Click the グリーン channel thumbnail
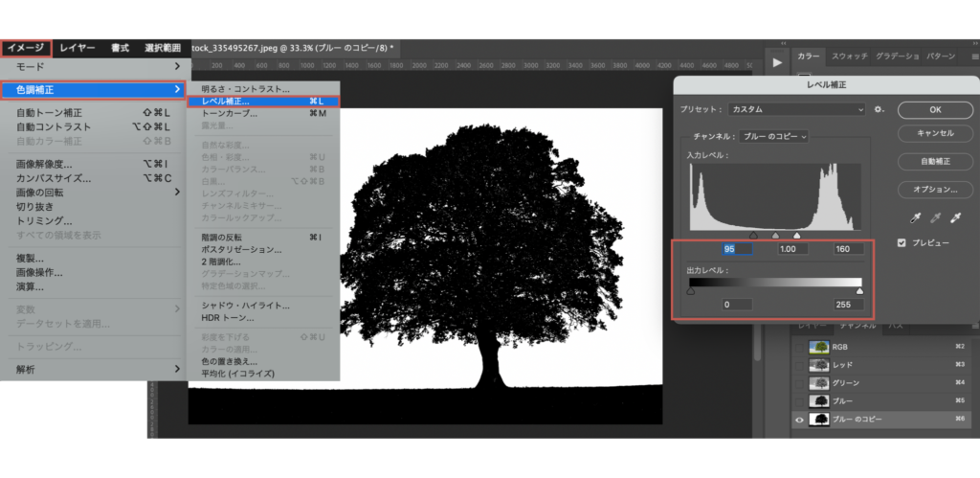The height and width of the screenshot is (478, 980). [x=819, y=383]
